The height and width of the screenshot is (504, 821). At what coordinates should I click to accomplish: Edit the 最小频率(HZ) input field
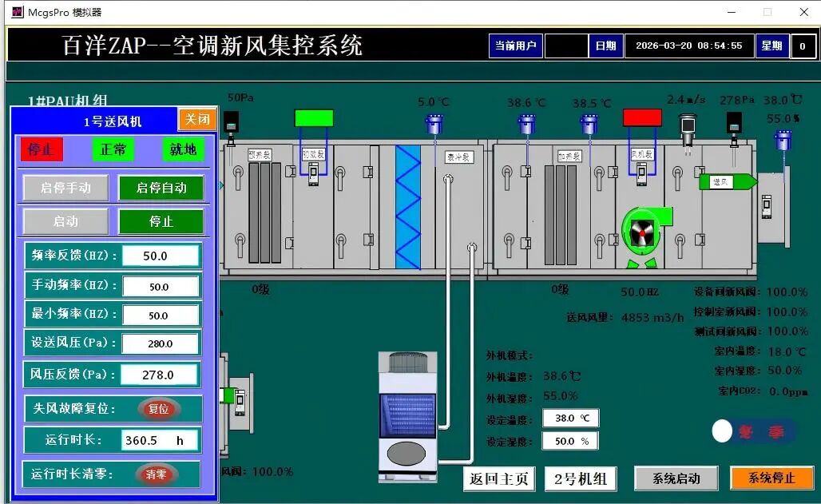click(161, 315)
